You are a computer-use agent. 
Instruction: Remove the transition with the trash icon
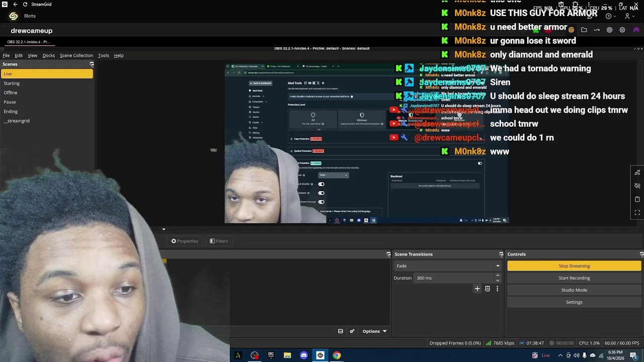tap(487, 289)
